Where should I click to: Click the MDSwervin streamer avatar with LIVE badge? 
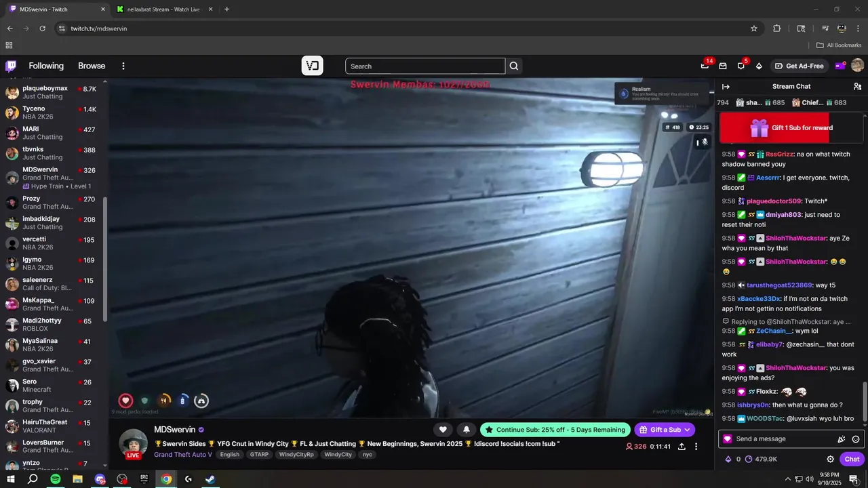pyautogui.click(x=134, y=444)
